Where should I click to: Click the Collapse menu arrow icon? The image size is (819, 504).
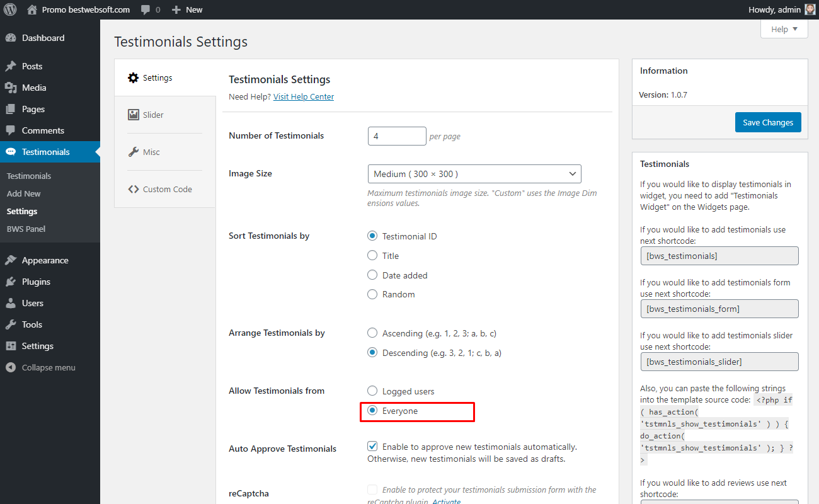tap(11, 367)
